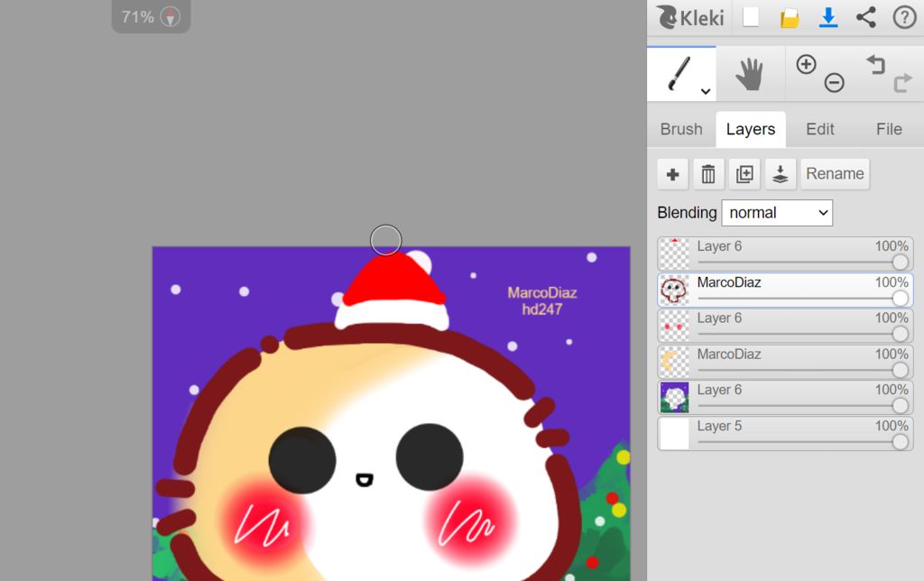Screen dimensions: 924x581
Task: Reset canvas rotation via compass icon
Action: 171,16
